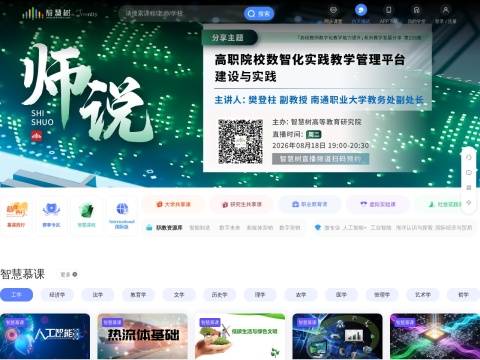Open the 数字营销 resource link

(290, 228)
